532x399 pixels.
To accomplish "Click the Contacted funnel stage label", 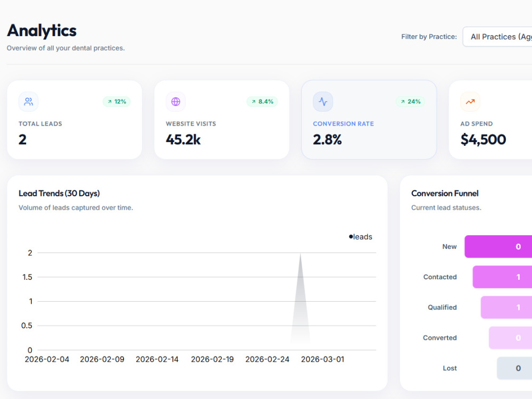I will [440, 277].
